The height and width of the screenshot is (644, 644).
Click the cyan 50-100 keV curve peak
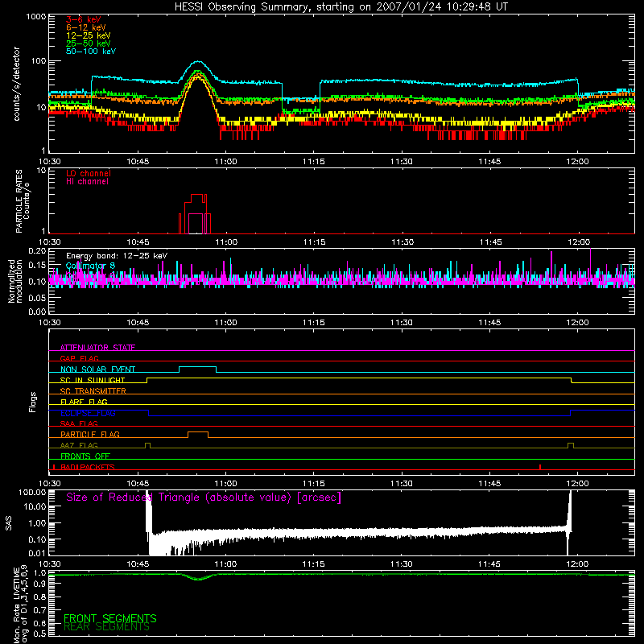coord(198,62)
